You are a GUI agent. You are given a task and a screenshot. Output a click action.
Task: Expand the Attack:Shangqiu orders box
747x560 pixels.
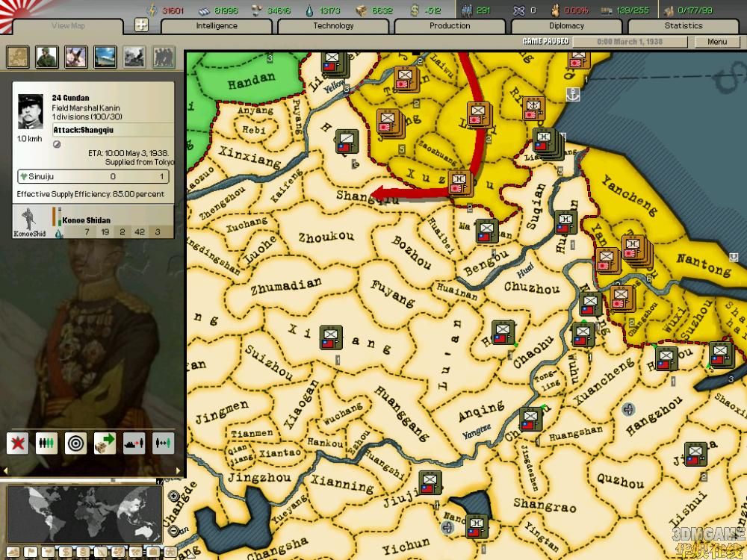pyautogui.click(x=112, y=130)
